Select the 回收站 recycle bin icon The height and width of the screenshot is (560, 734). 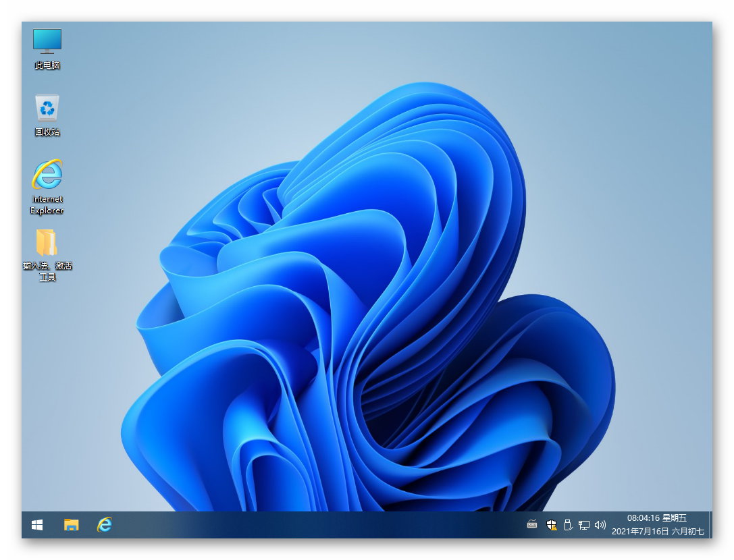click(x=47, y=108)
